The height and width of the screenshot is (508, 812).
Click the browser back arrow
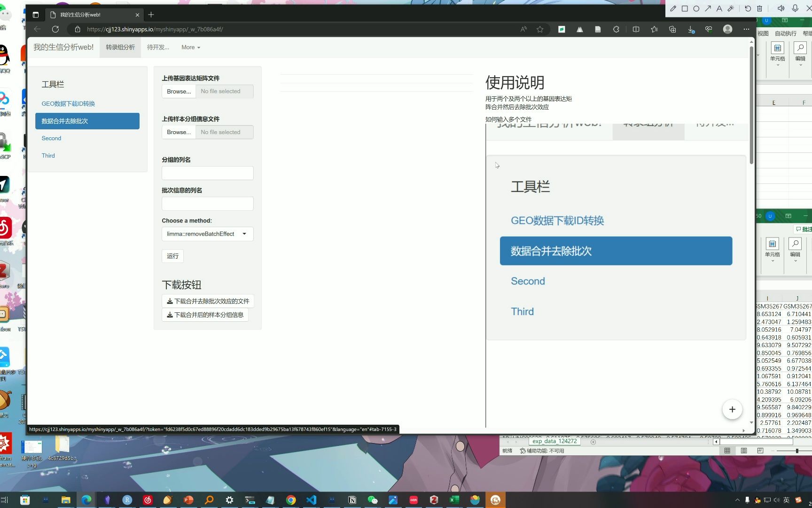37,29
